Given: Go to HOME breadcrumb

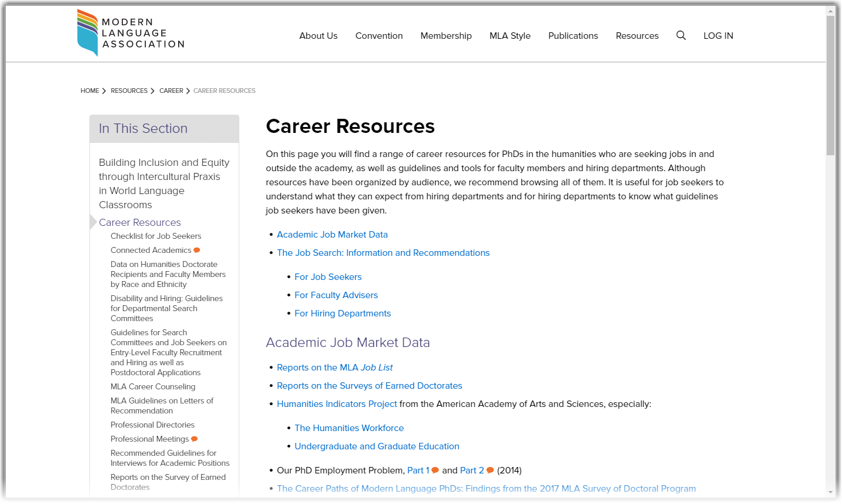Looking at the screenshot, I should click(x=90, y=91).
